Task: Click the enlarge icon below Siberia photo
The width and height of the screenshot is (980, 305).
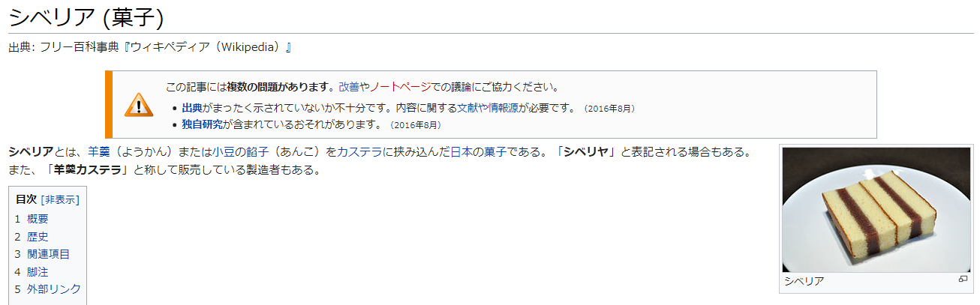Action: click(x=963, y=280)
